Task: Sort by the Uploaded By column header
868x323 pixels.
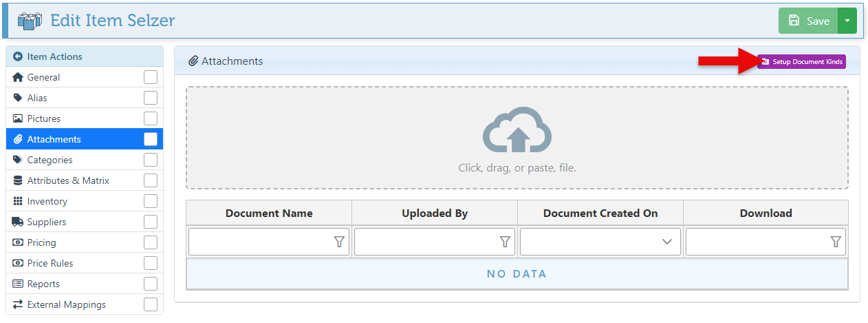Action: tap(435, 213)
